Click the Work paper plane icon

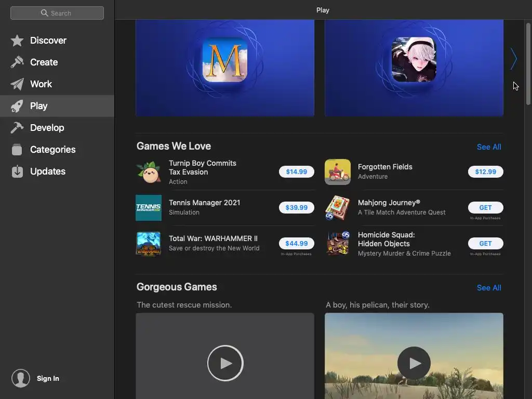[x=17, y=84]
